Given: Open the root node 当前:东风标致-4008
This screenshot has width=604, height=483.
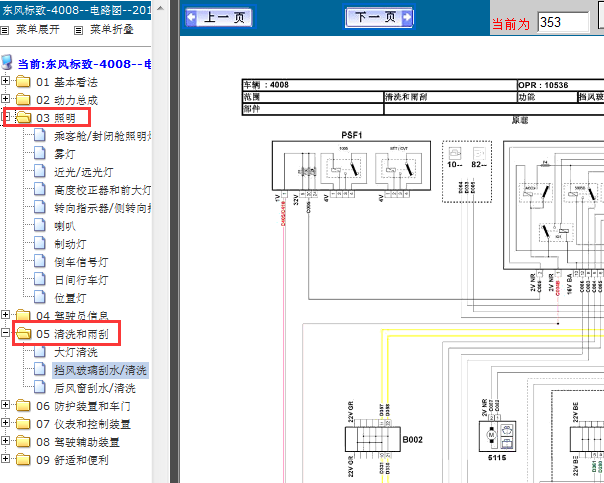Looking at the screenshot, I should 84,64.
